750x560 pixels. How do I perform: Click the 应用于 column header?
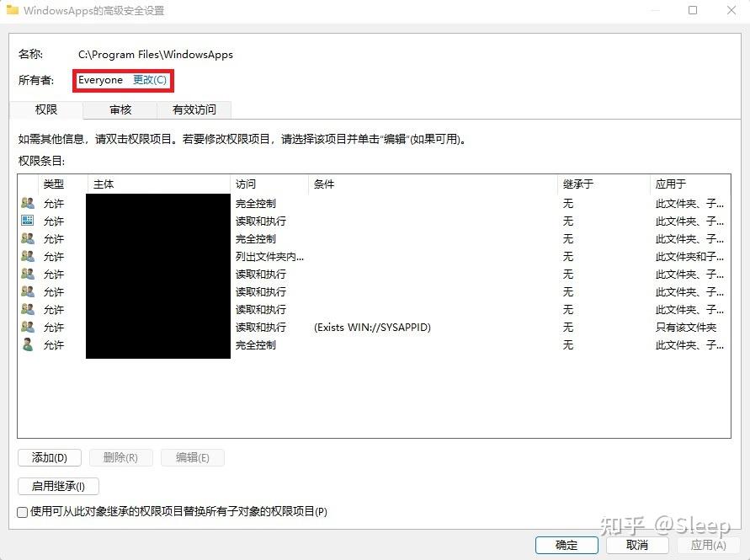pyautogui.click(x=690, y=184)
